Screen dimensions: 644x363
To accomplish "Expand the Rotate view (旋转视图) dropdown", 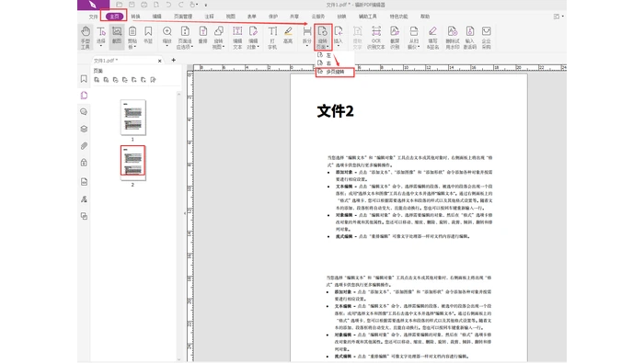I will 223,47.
